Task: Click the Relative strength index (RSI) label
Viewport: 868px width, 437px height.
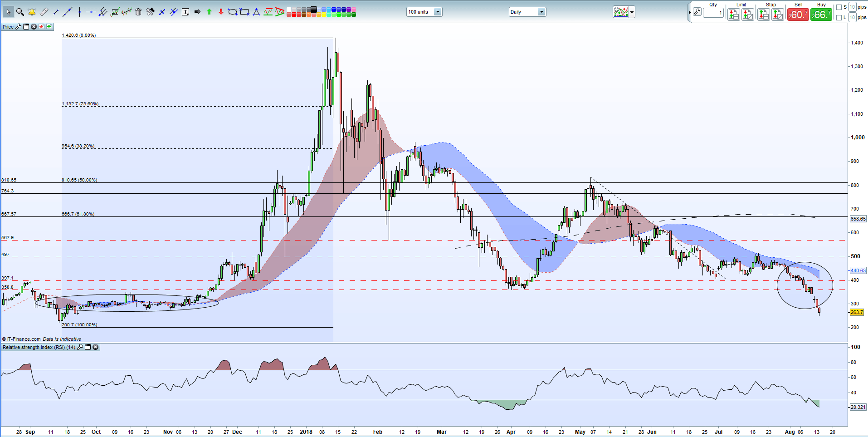Action: click(39, 347)
